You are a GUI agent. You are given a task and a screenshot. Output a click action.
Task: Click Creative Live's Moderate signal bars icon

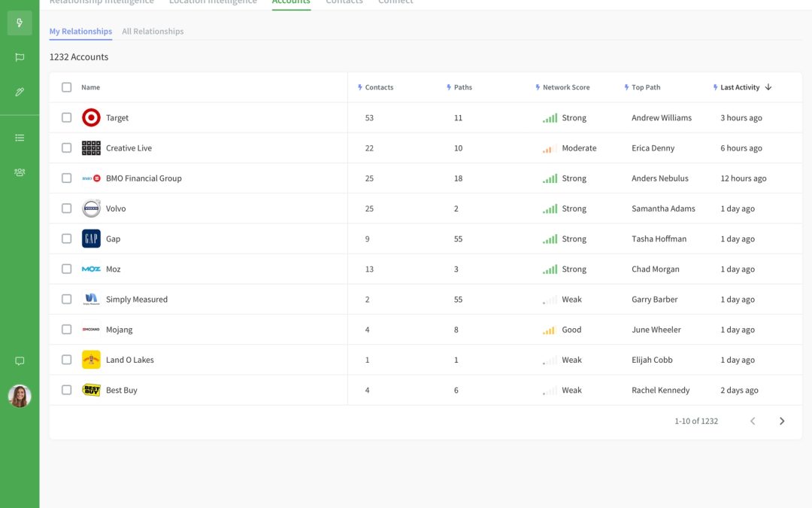tap(550, 148)
